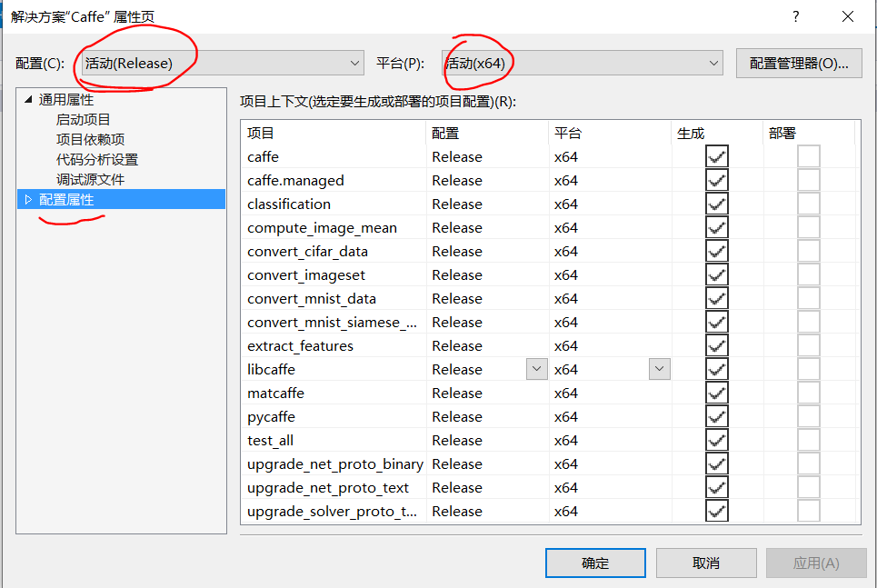This screenshot has height=588, width=877.
Task: Toggle build checkbox for test_all
Action: click(717, 440)
